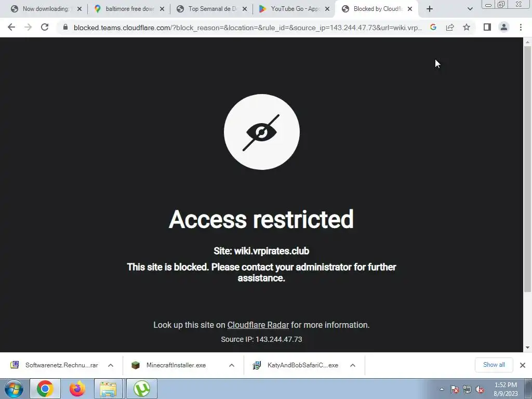Expand options for Softwarenetz.Rechnu....rar download
The height and width of the screenshot is (399, 532).
coord(111,365)
